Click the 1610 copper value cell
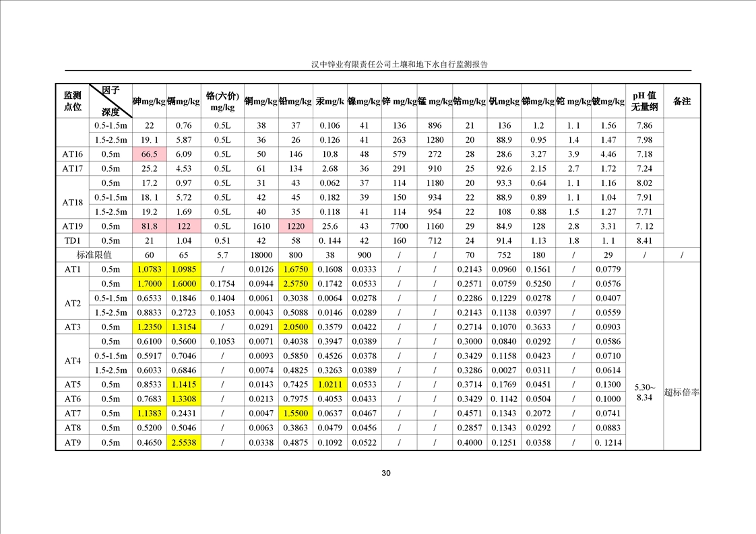The width and height of the screenshot is (756, 534). pyautogui.click(x=261, y=226)
